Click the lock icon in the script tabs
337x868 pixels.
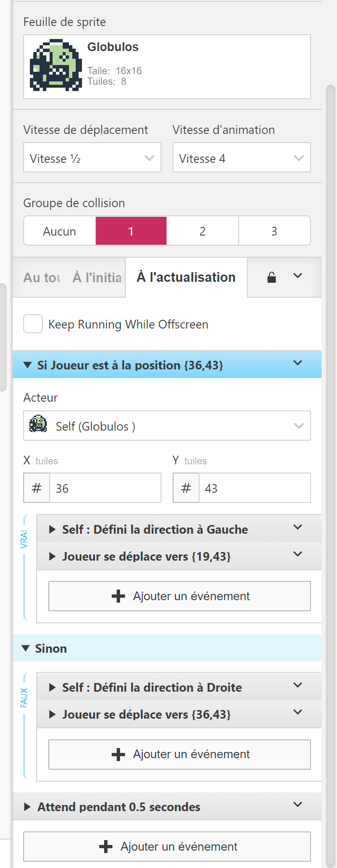click(272, 277)
